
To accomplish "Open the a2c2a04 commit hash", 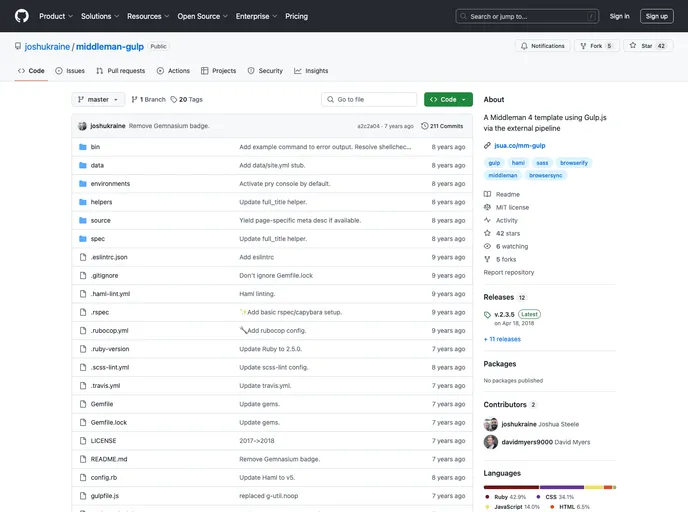I will click(368, 126).
